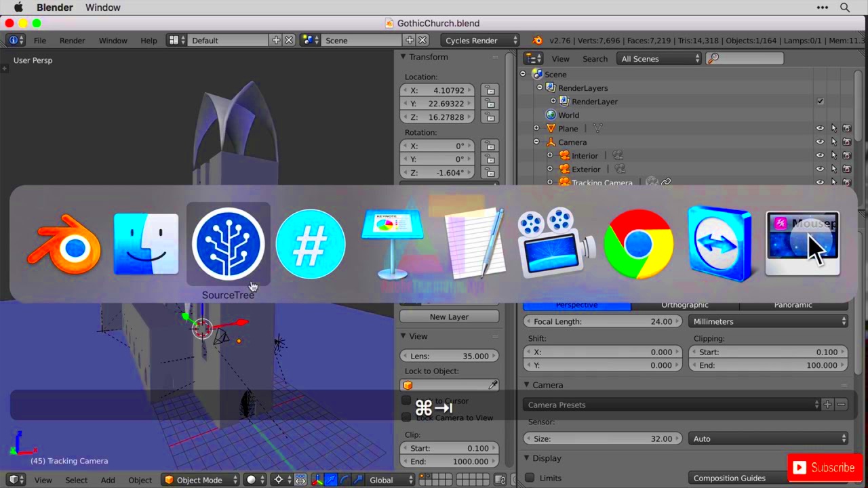Toggle renderability of Plane object
This screenshot has width=868, height=488.
pyautogui.click(x=847, y=129)
